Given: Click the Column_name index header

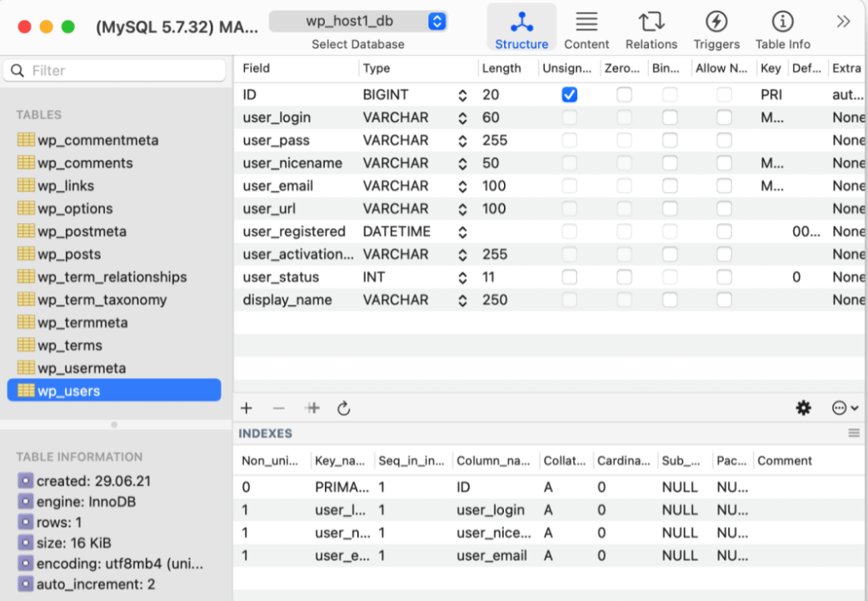Looking at the screenshot, I should click(x=495, y=460).
